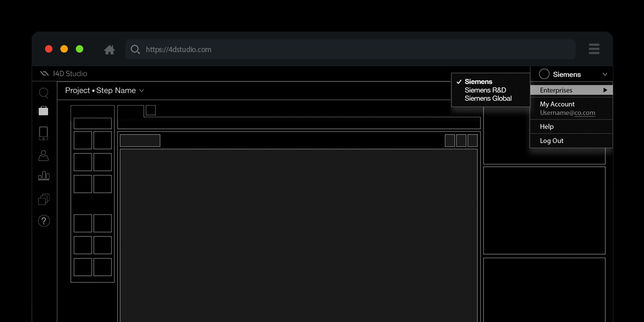Open the search icon in left sidebar
The height and width of the screenshot is (322, 644).
tap(43, 93)
